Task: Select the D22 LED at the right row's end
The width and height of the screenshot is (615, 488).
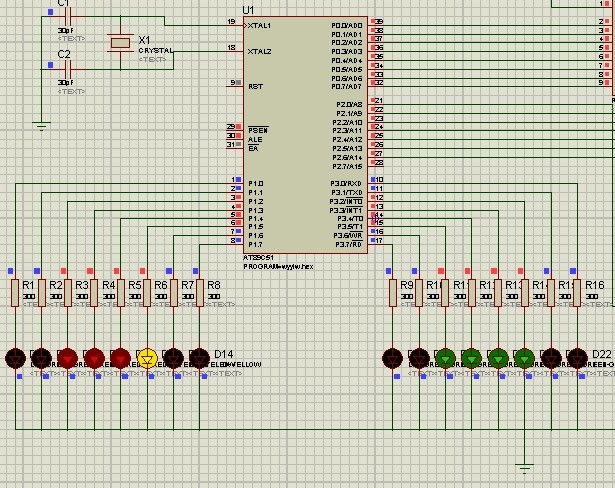Action: click(x=577, y=357)
